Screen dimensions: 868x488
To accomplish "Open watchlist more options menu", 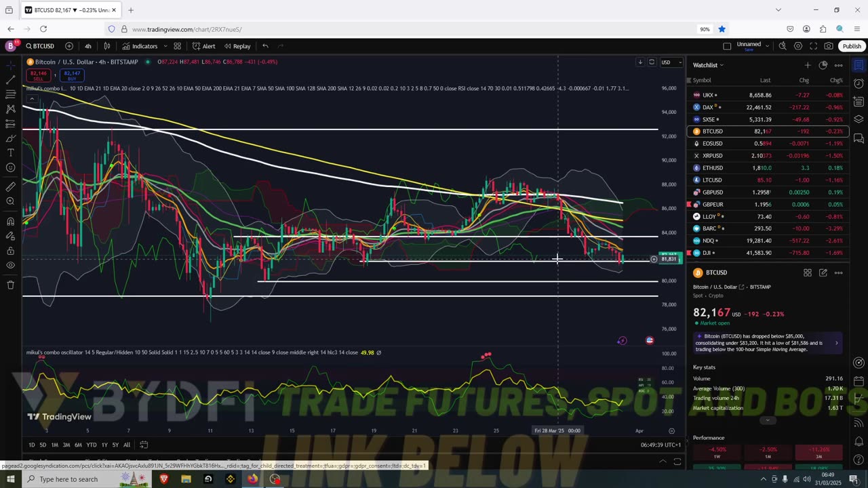I will click(838, 65).
